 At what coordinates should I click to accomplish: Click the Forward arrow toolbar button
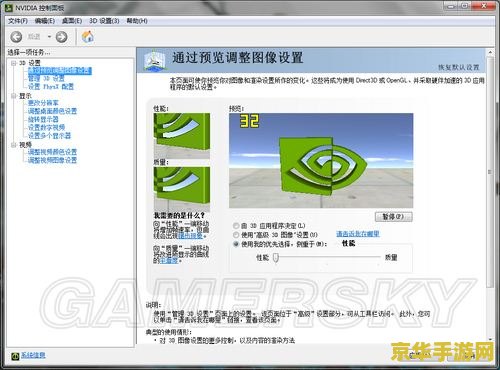coord(61,37)
